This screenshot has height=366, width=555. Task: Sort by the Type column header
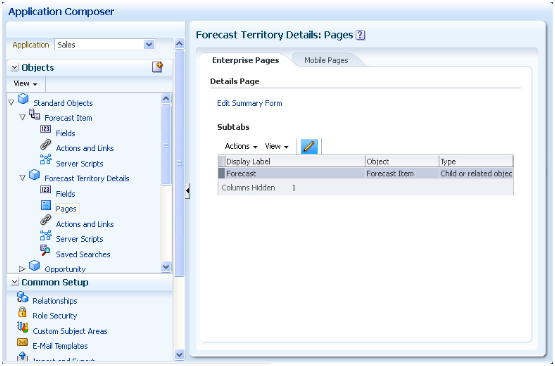click(476, 161)
